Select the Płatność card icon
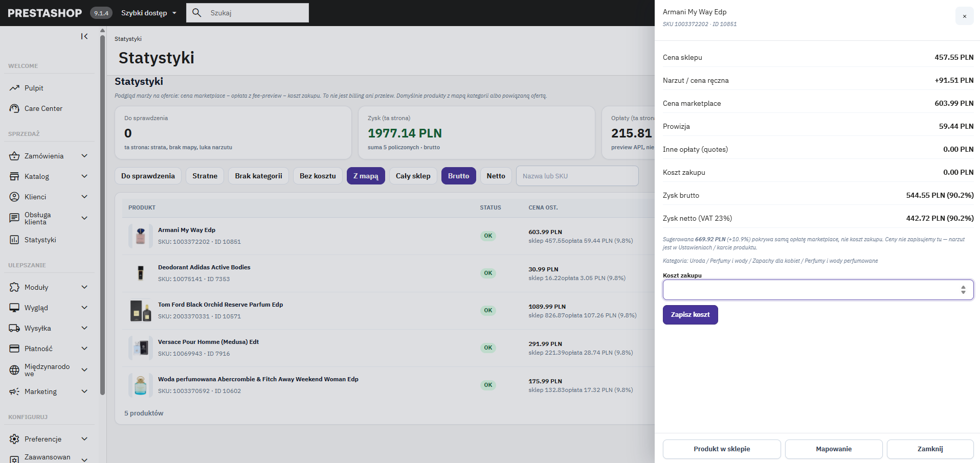This screenshot has height=463, width=980. 14,349
